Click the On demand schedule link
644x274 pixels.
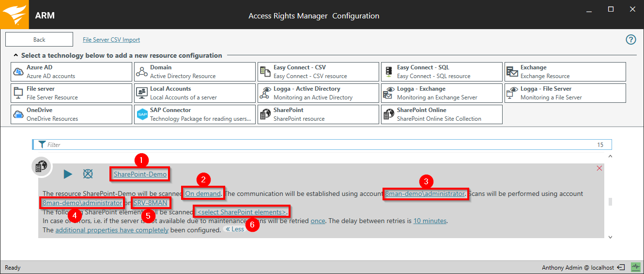click(x=203, y=193)
